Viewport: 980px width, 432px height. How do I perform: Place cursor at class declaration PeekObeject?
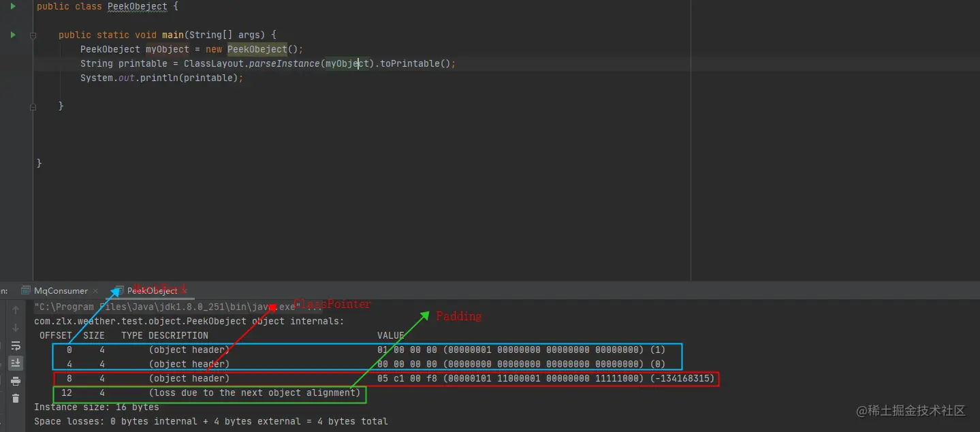137,6
